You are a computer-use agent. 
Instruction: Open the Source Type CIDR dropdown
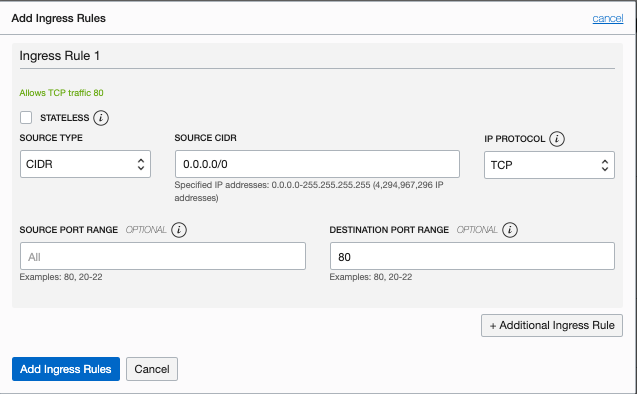click(85, 164)
